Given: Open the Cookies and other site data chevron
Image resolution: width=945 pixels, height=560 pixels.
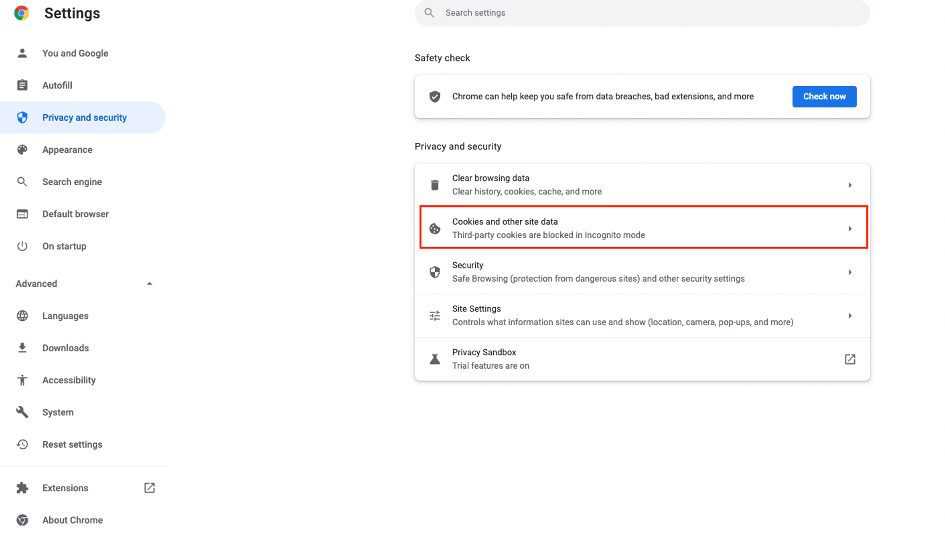Looking at the screenshot, I should coord(850,229).
